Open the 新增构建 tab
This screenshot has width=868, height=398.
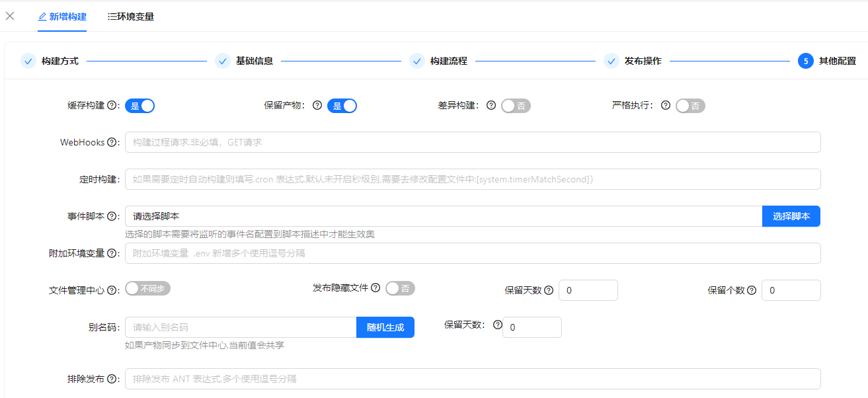[x=62, y=17]
